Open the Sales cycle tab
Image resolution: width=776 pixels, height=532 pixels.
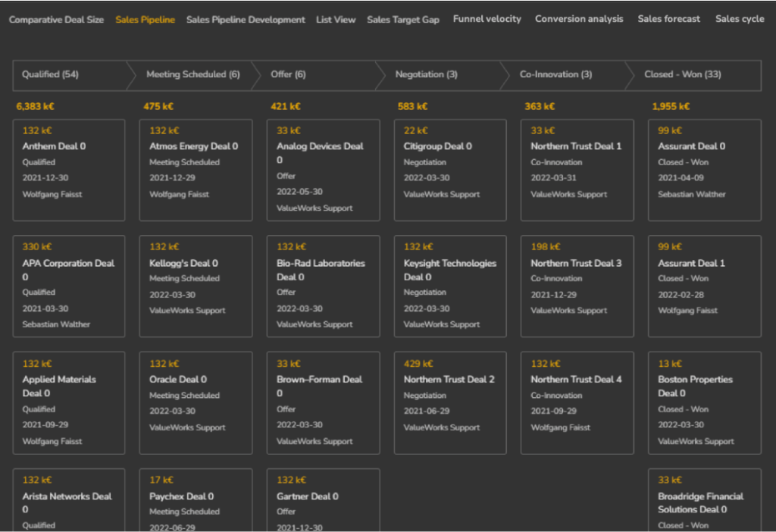740,19
